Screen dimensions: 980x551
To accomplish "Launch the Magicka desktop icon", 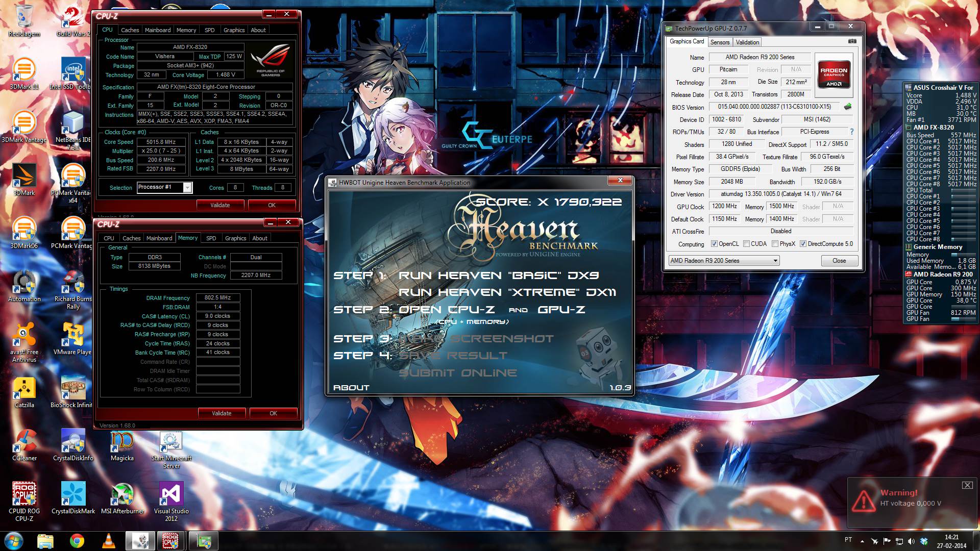I will 122,445.
